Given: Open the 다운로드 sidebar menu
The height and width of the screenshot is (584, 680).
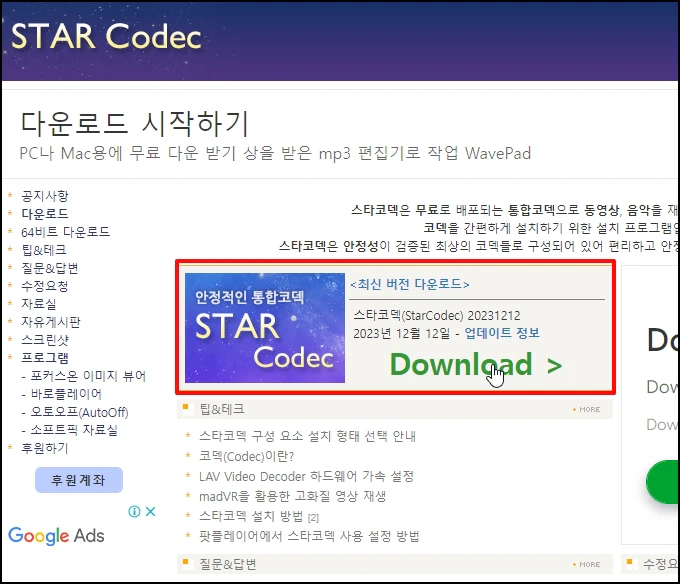Looking at the screenshot, I should pos(45,214).
